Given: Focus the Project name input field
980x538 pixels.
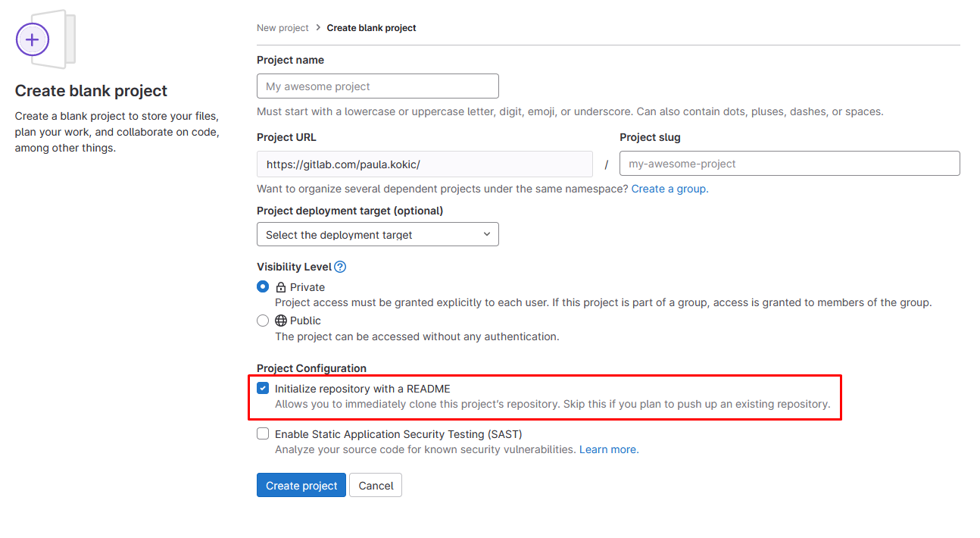Looking at the screenshot, I should tap(377, 86).
